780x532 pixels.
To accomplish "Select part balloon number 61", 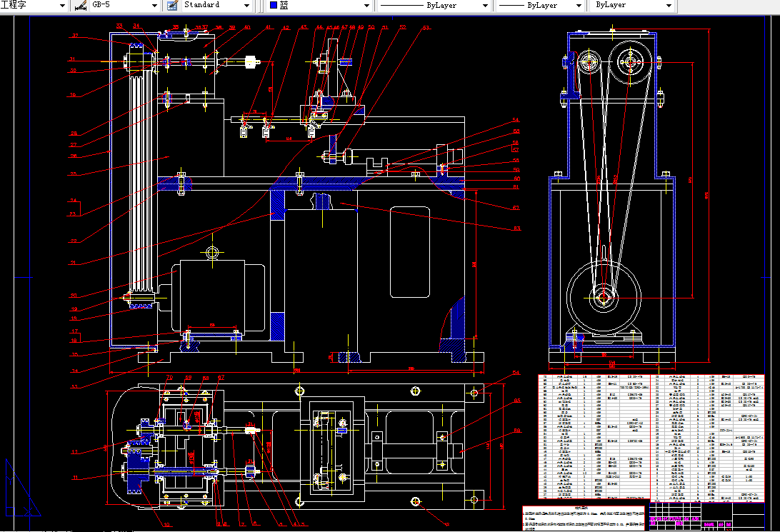I will 516,187.
